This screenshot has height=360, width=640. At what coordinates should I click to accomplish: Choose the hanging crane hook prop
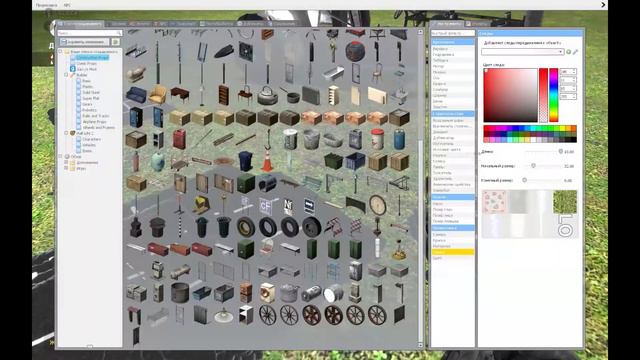click(268, 140)
